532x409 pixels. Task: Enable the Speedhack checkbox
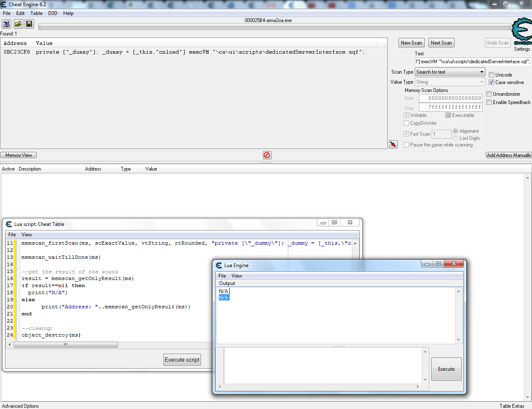489,102
